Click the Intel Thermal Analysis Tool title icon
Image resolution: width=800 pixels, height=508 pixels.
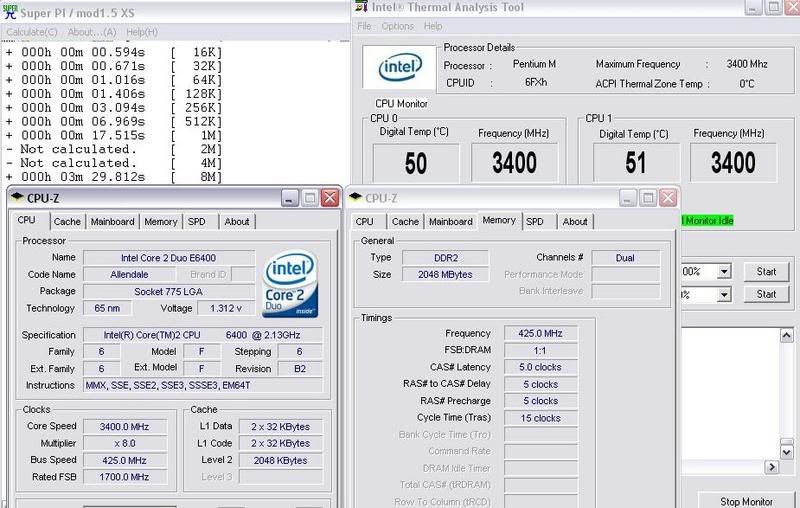(x=361, y=7)
